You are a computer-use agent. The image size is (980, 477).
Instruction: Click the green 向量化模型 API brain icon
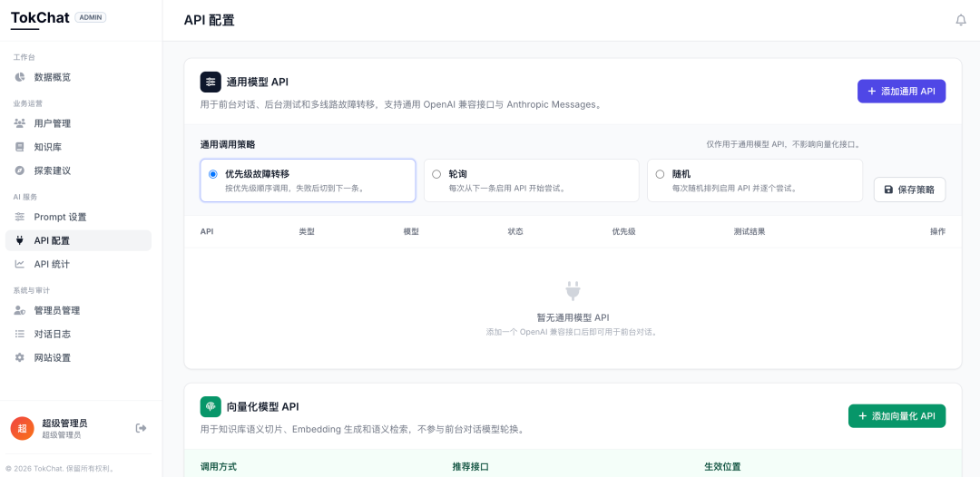[x=211, y=406]
